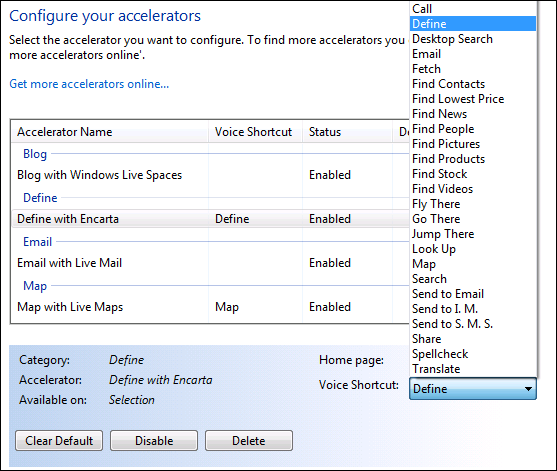Click the Delete button

point(249,441)
